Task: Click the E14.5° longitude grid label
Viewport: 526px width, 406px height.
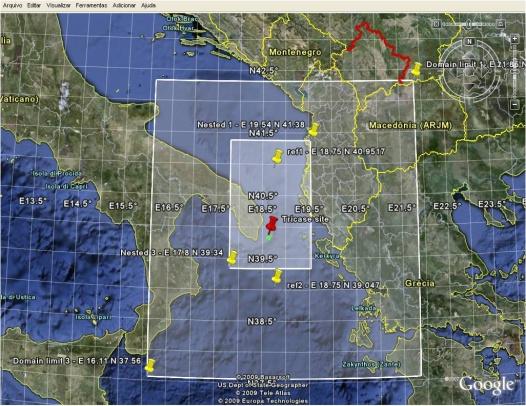Action: tap(77, 204)
